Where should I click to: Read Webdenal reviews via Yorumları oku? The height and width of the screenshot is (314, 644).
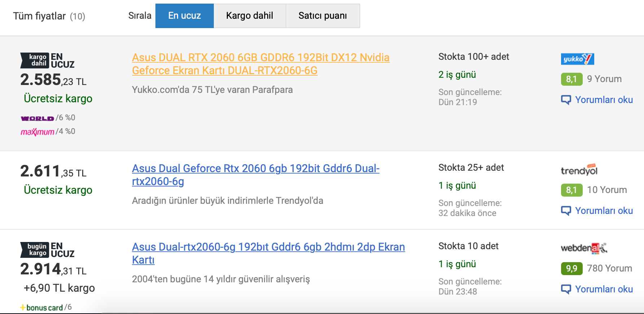click(x=597, y=289)
